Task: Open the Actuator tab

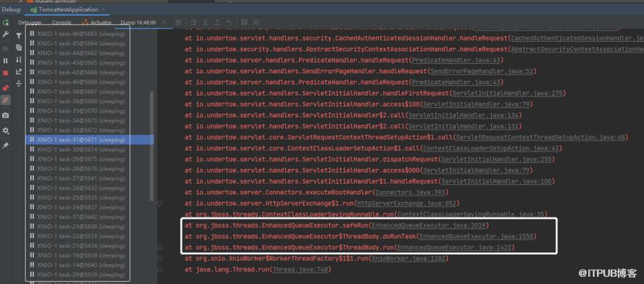Action: point(97,22)
